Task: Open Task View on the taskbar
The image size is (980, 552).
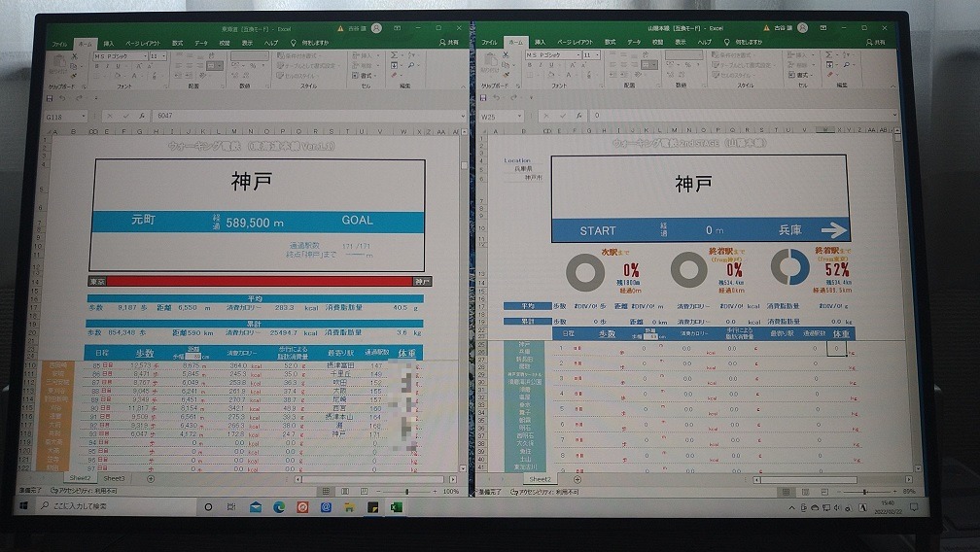Action: [x=231, y=507]
